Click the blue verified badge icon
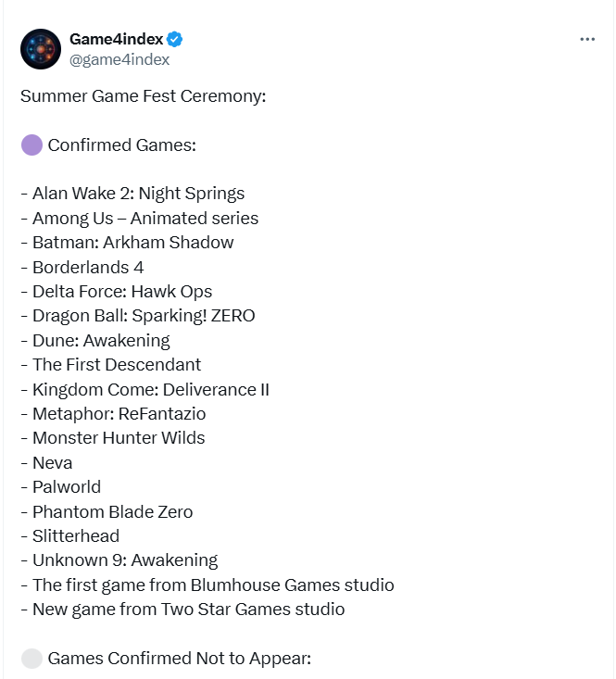 175,40
